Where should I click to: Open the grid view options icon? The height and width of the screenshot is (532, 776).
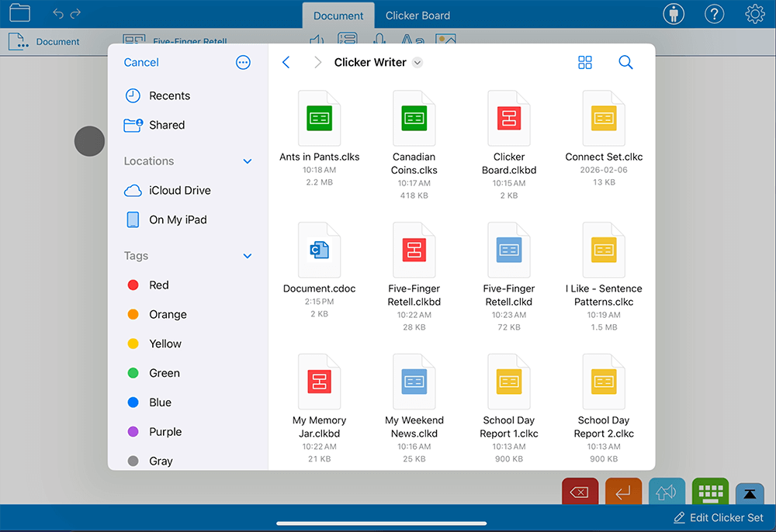(585, 63)
